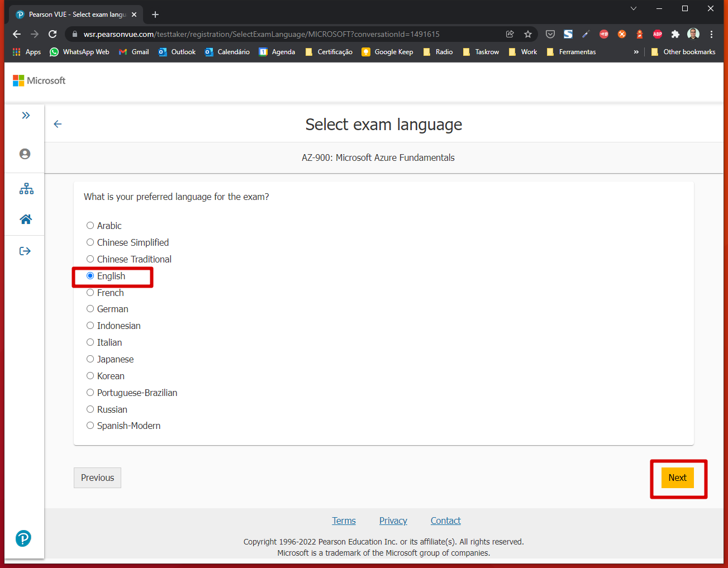Click browser forward arrow
The image size is (728, 568).
pos(35,34)
